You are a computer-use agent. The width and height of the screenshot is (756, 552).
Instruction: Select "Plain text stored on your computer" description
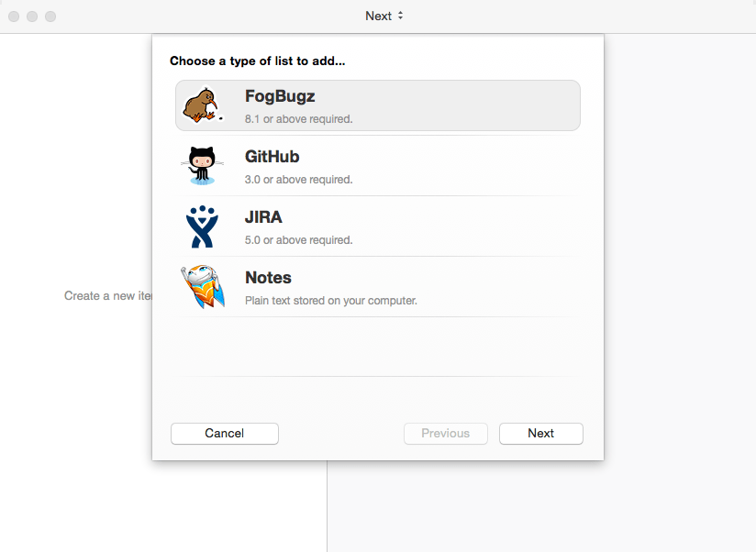[330, 301]
